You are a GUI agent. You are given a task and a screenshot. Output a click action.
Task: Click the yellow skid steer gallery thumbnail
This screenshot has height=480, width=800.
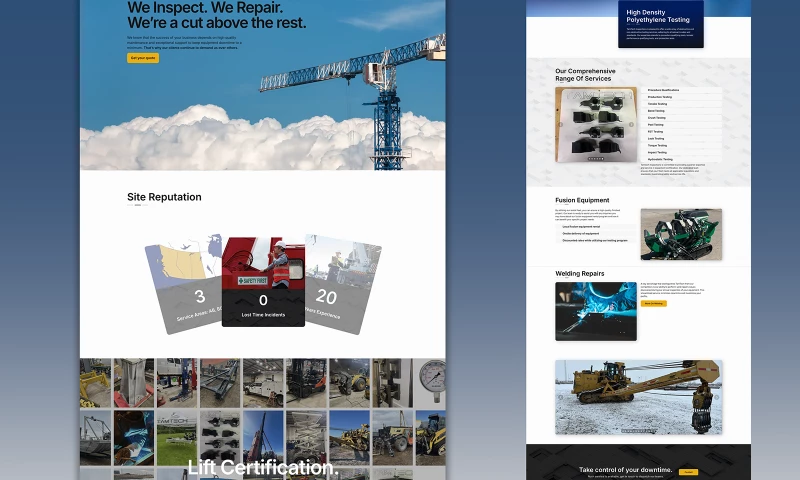tap(431, 438)
